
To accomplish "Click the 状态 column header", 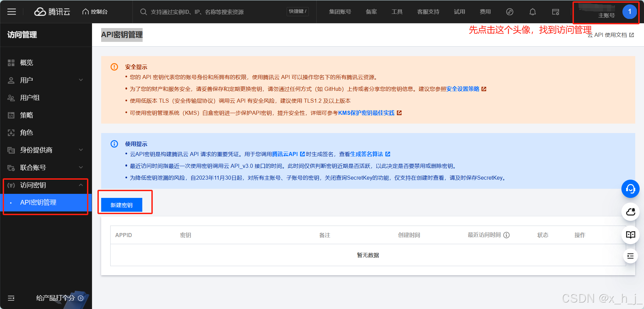I will [x=543, y=235].
